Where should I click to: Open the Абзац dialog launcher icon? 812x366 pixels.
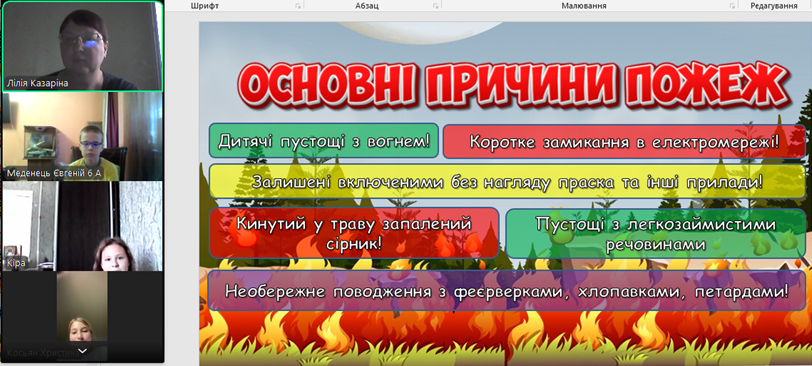[x=436, y=6]
